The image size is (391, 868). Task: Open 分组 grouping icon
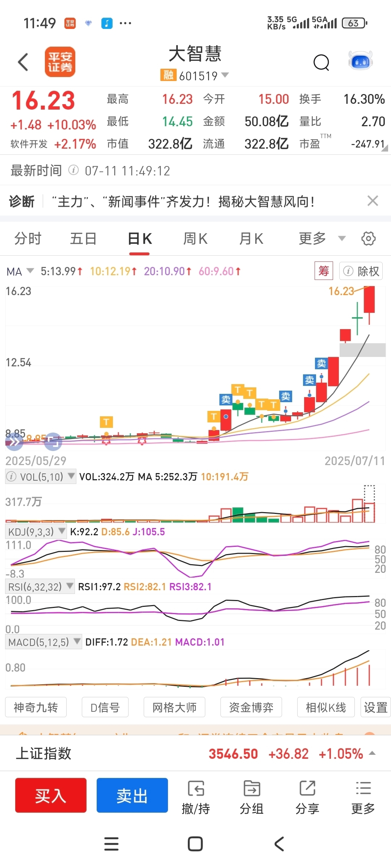click(x=252, y=797)
